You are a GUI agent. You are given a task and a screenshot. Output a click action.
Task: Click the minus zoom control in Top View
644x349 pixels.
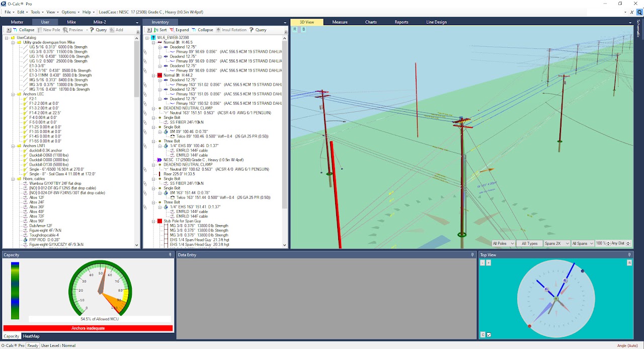(482, 262)
